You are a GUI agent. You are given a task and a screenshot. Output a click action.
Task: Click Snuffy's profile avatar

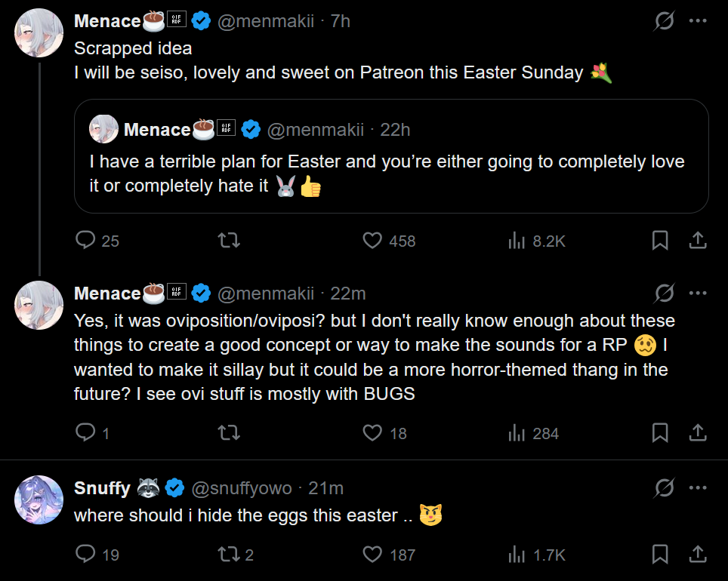point(39,500)
